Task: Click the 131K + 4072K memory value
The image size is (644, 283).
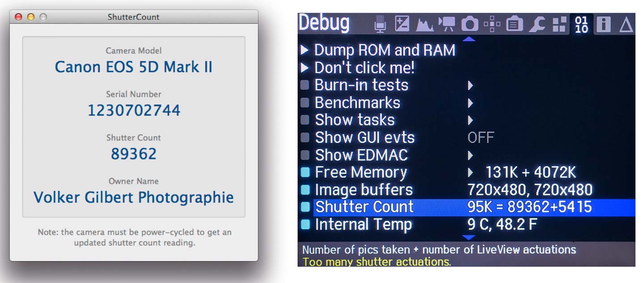Action: (x=531, y=172)
